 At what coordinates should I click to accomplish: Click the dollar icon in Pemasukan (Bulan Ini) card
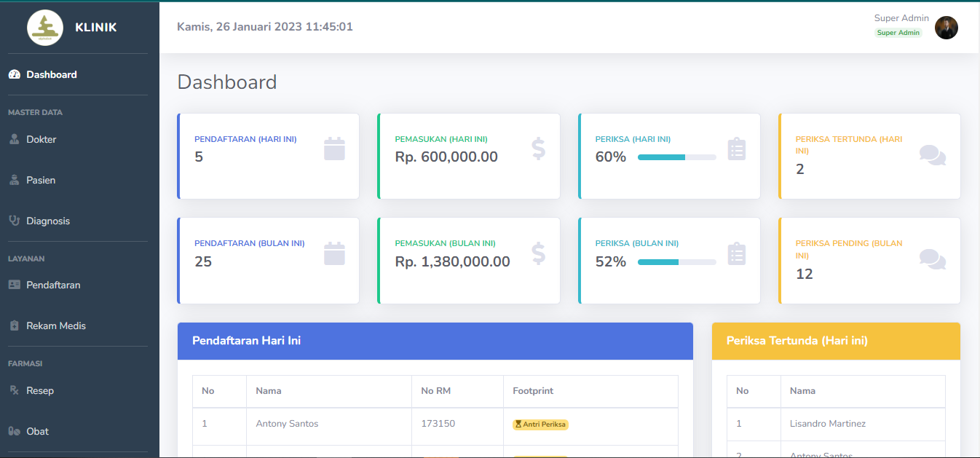pyautogui.click(x=538, y=253)
